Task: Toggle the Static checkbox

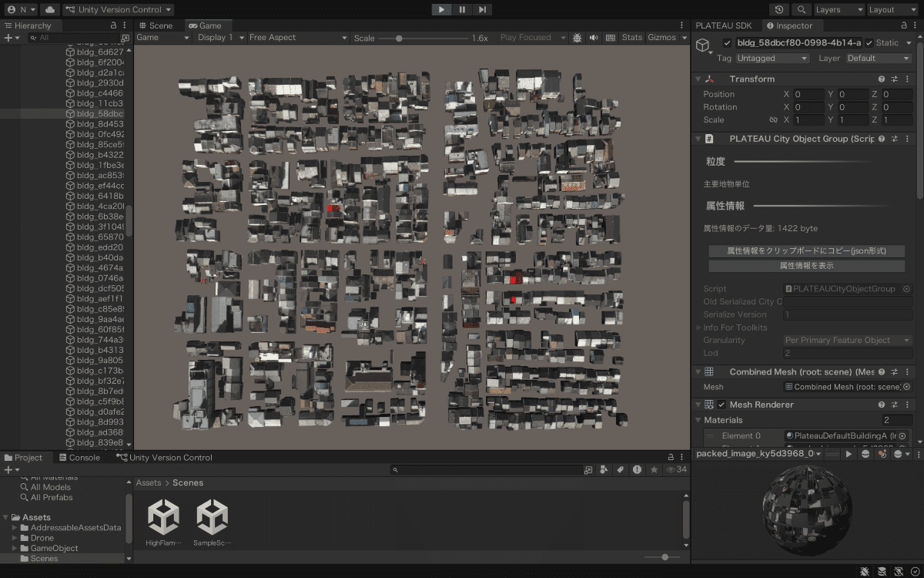Action: pos(869,43)
